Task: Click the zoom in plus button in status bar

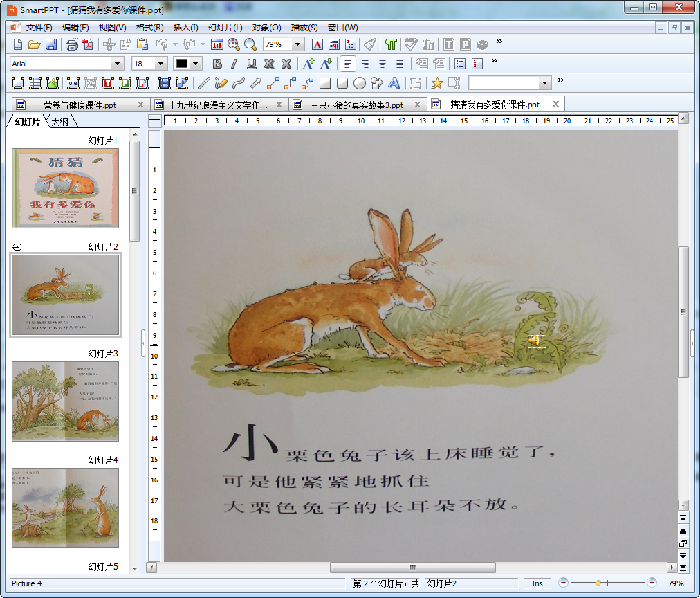Action: 652,583
